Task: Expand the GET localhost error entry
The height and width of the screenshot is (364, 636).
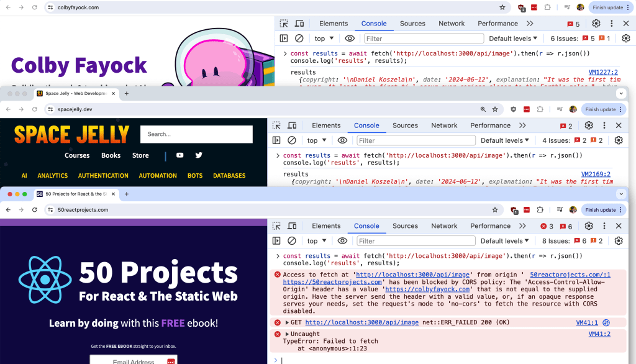Action: [287, 322]
